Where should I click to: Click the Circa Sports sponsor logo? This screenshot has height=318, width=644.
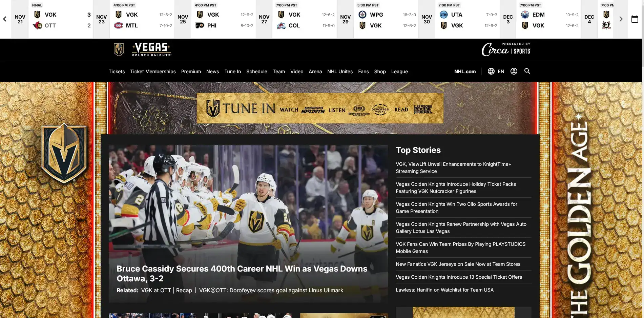pos(506,49)
